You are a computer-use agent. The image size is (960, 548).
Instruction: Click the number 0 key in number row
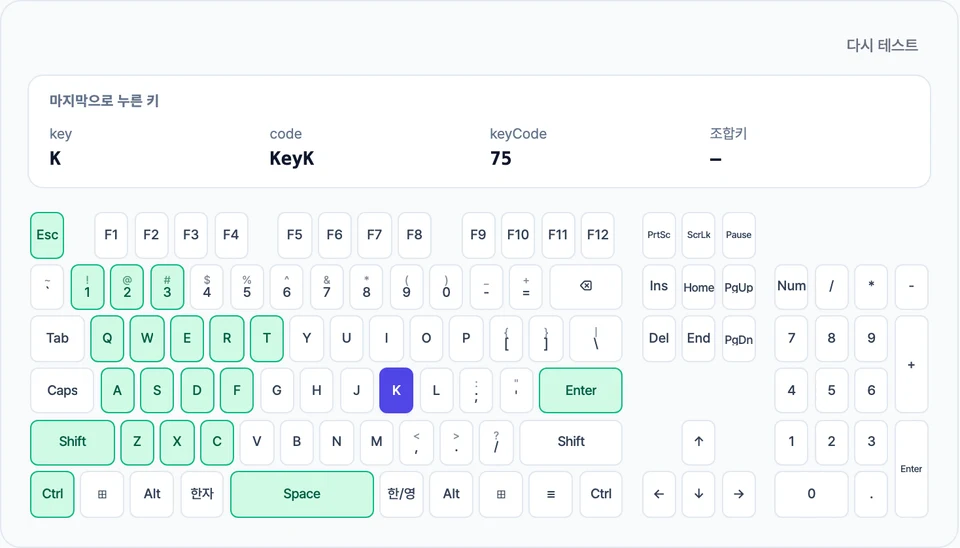click(x=446, y=287)
